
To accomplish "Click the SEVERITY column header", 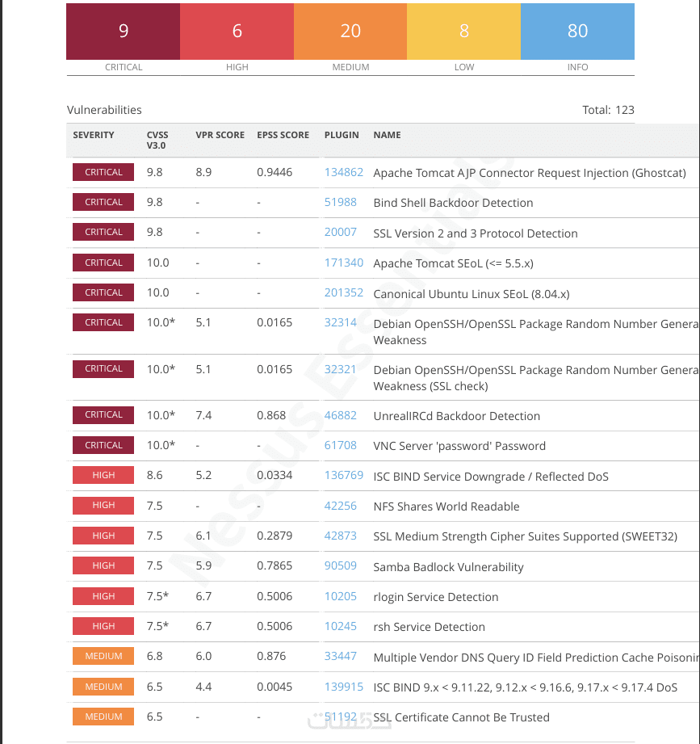I will point(94,135).
